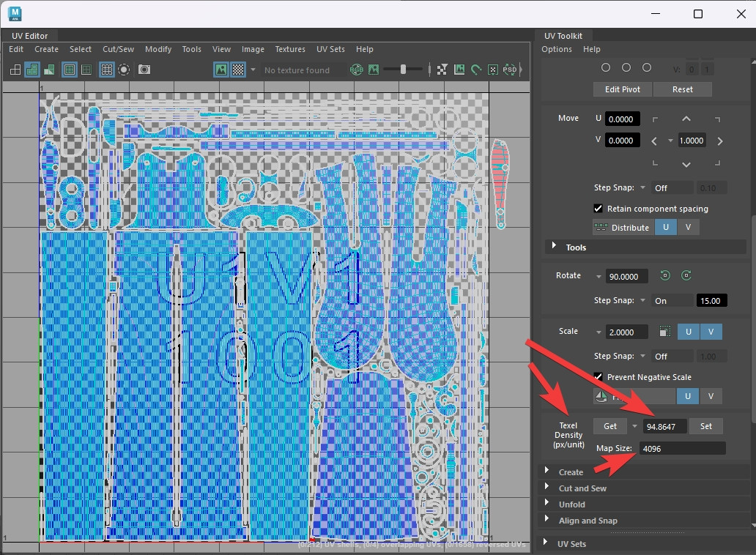Click the Edit Pivot button
Image resolution: width=756 pixels, height=555 pixels.
coord(623,89)
